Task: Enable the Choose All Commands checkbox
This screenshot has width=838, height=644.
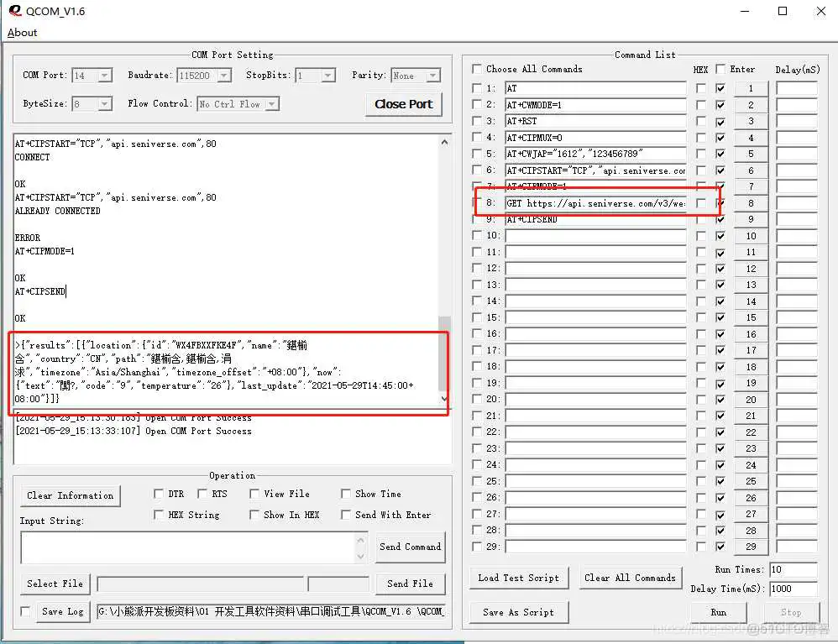Action: [479, 69]
